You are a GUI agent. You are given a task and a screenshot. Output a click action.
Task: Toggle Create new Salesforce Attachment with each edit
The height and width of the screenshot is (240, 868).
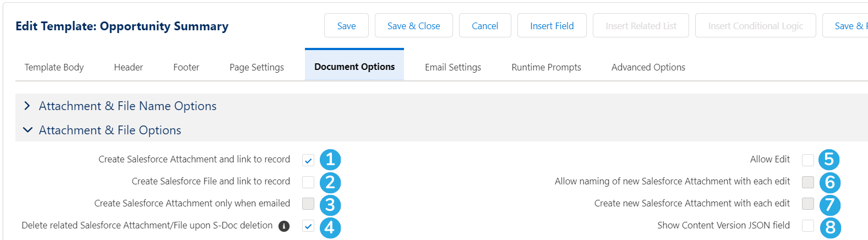click(808, 204)
